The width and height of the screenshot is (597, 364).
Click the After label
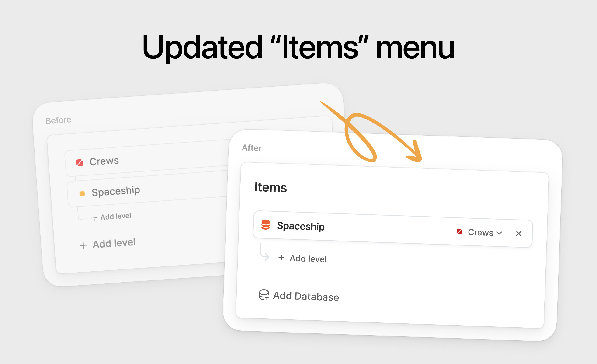coord(252,148)
